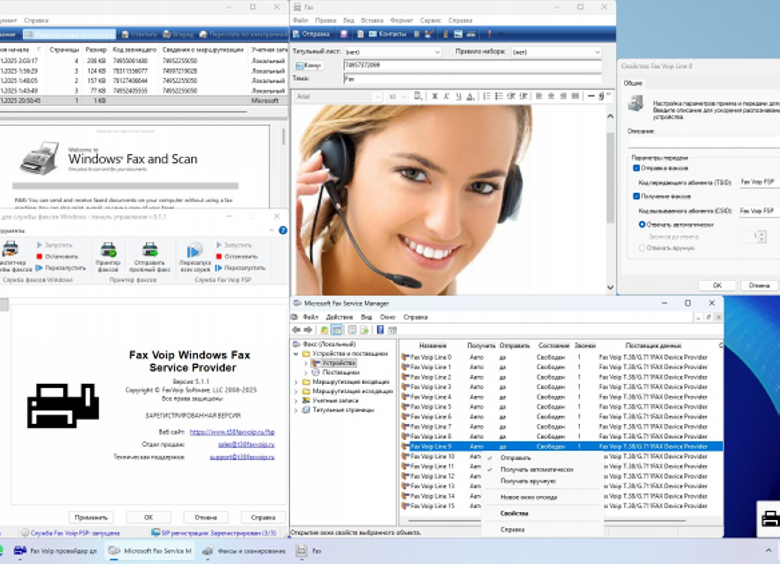Click back arrow in Fax Service Manager toolbar
780x564 pixels.
(296, 330)
